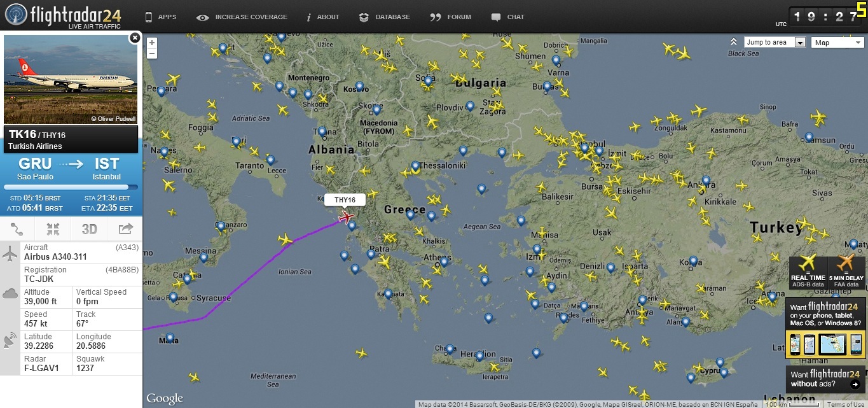The height and width of the screenshot is (408, 868).
Task: Click the airport pin near Ankara
Action: [x=706, y=181]
